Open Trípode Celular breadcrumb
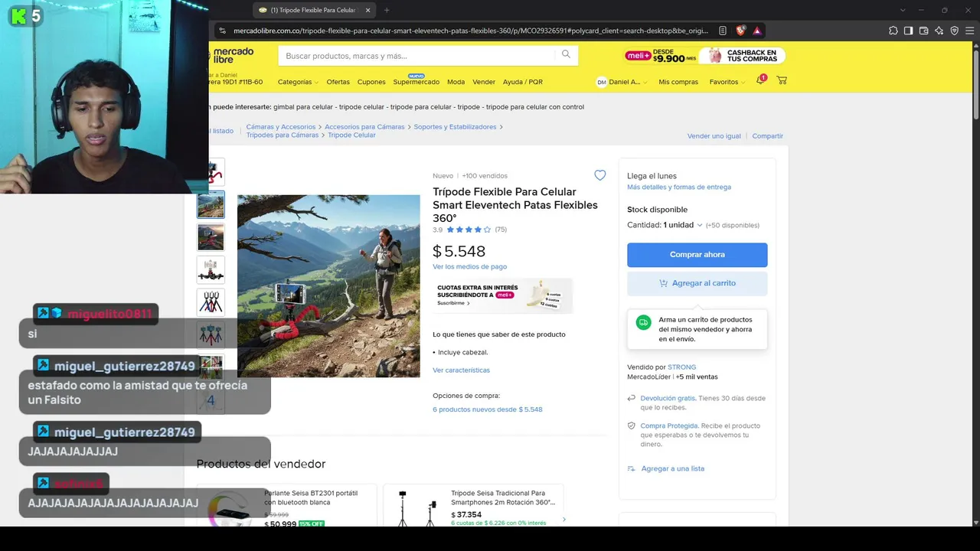Viewport: 980px width, 551px height. point(351,135)
